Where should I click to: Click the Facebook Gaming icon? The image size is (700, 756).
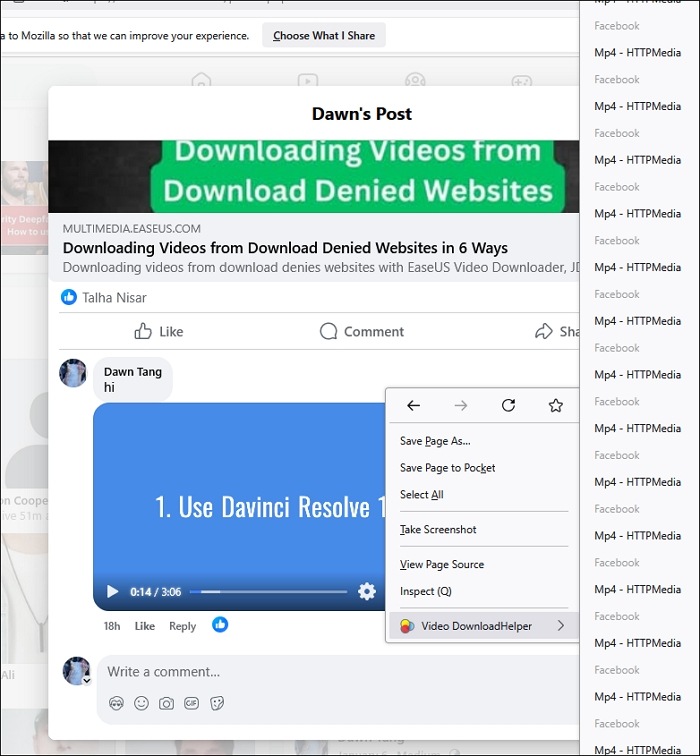[x=522, y=80]
